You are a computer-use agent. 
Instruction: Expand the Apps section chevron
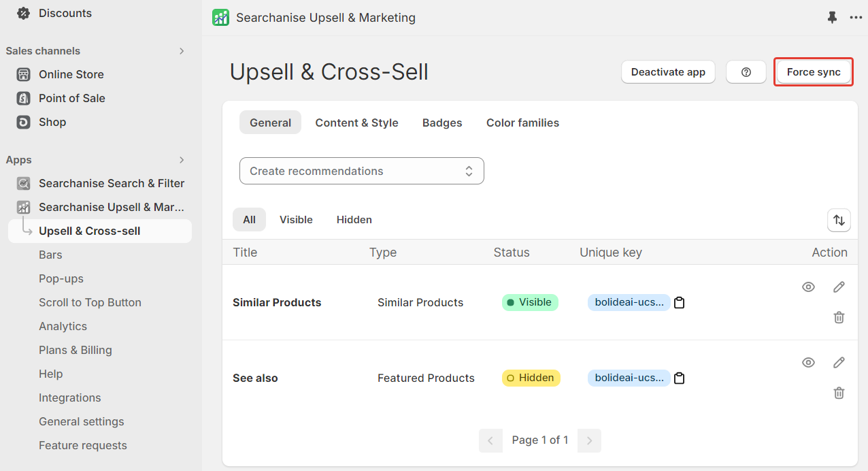(x=182, y=160)
